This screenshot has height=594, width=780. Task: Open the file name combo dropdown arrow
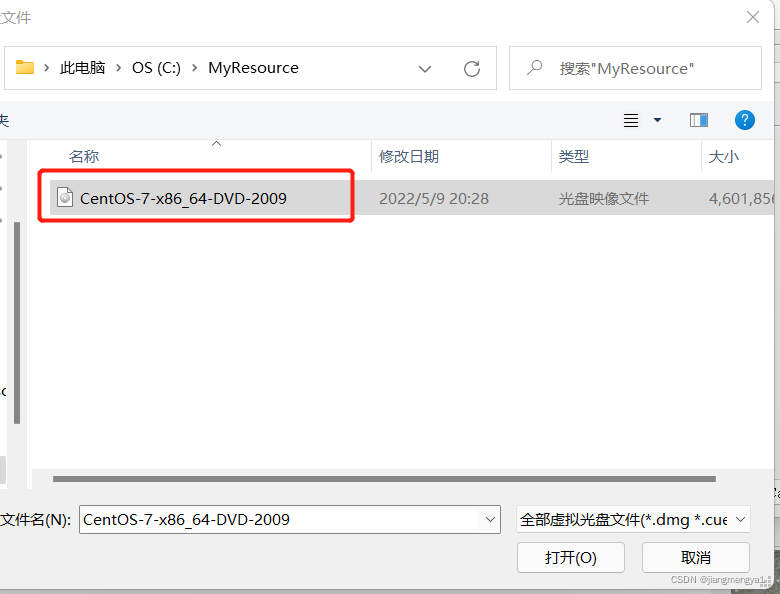pyautogui.click(x=490, y=519)
